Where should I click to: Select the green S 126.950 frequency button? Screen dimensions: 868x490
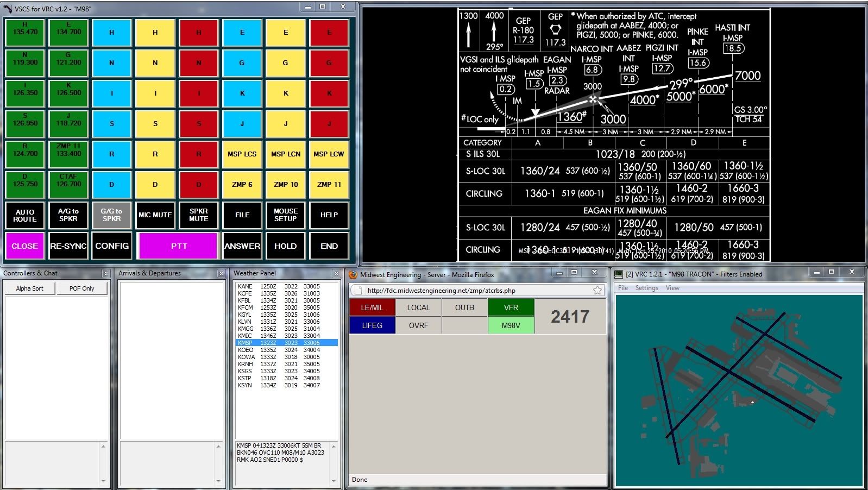[x=25, y=123]
